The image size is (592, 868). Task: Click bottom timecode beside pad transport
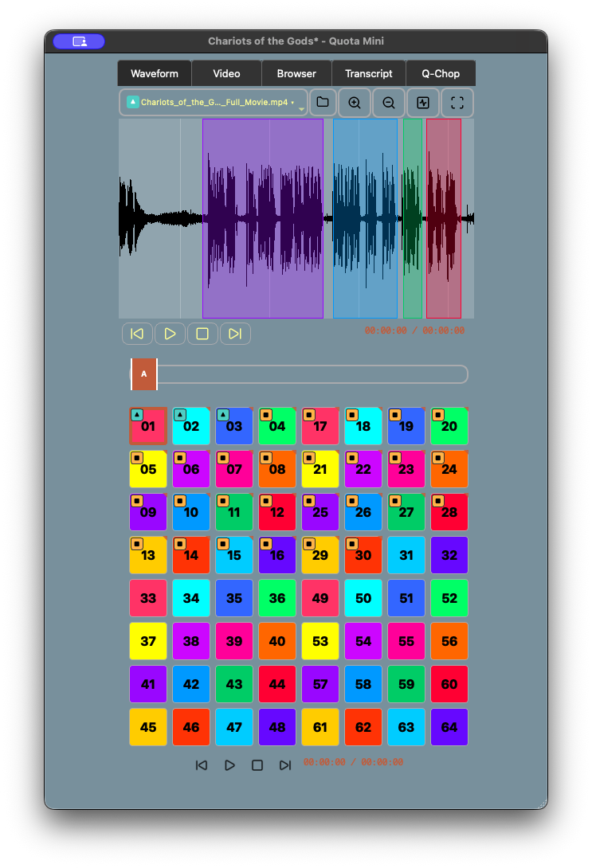353,762
